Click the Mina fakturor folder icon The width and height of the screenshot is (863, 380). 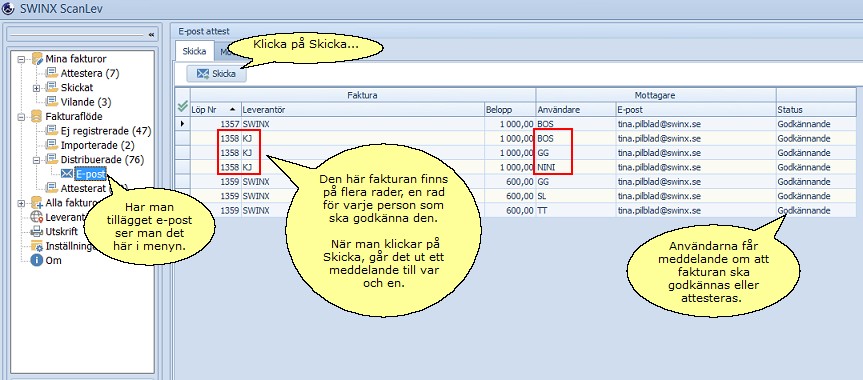coord(37,58)
